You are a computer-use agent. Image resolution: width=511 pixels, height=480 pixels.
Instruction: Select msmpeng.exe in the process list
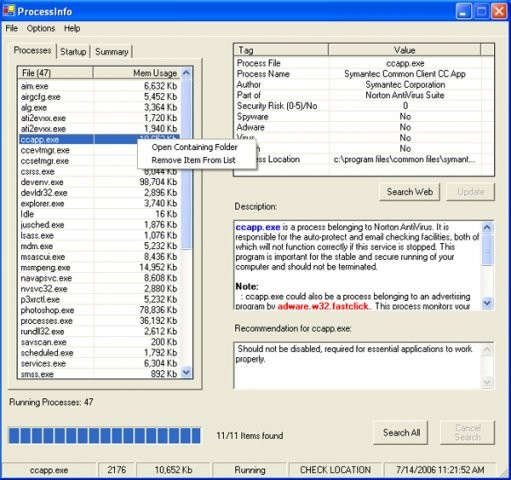click(99, 267)
